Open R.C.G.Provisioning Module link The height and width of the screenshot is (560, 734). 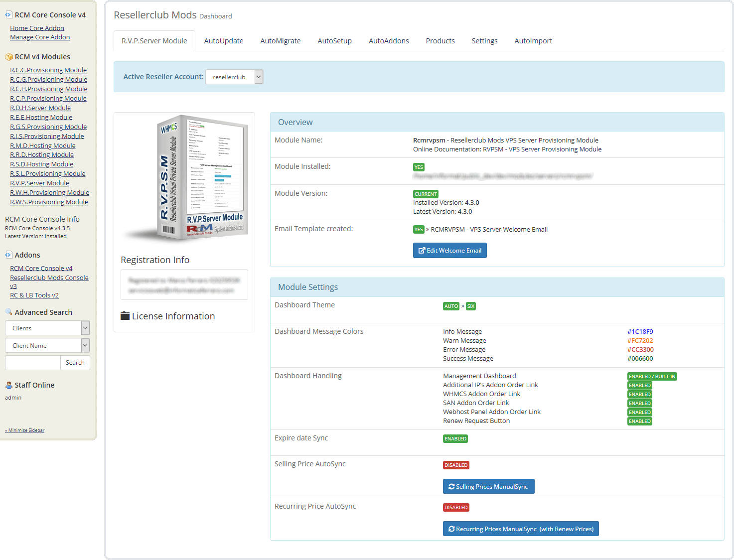click(48, 79)
